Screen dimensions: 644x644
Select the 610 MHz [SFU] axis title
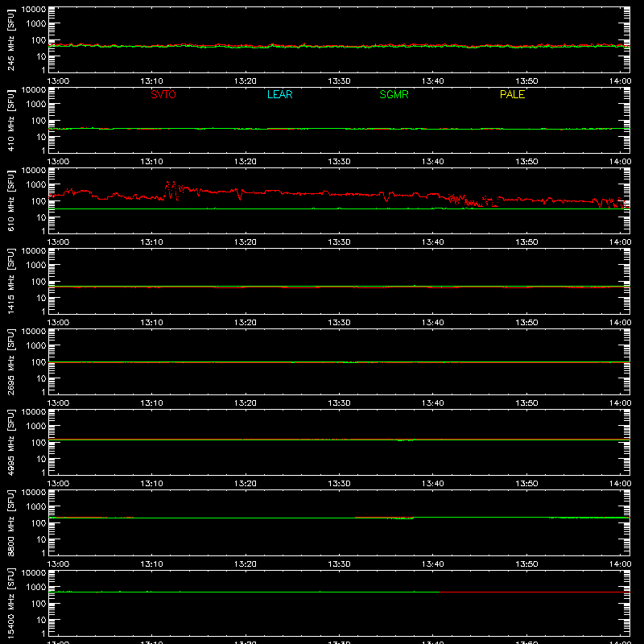click(x=11, y=201)
